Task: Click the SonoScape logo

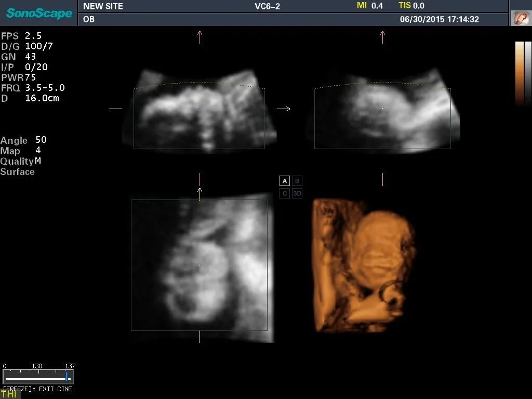Action: coord(39,13)
